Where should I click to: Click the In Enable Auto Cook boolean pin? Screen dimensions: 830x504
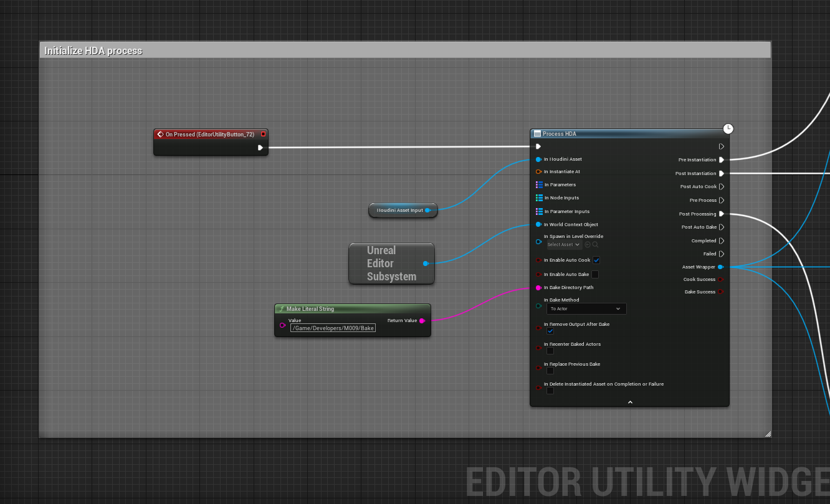point(538,260)
